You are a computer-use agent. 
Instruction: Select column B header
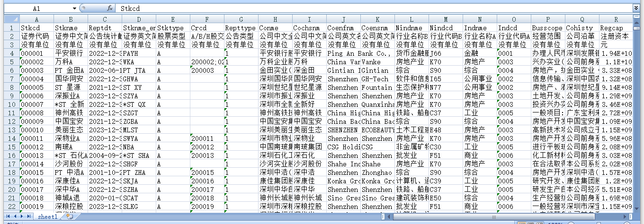pos(70,19)
